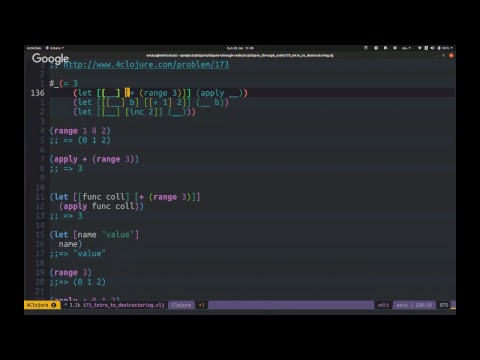Click the 'edit' indicator in modeline
Screen dimensions: 480x360
point(383,305)
